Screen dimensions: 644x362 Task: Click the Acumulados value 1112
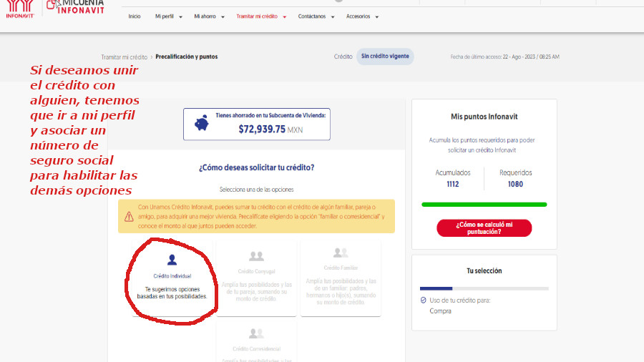point(453,185)
